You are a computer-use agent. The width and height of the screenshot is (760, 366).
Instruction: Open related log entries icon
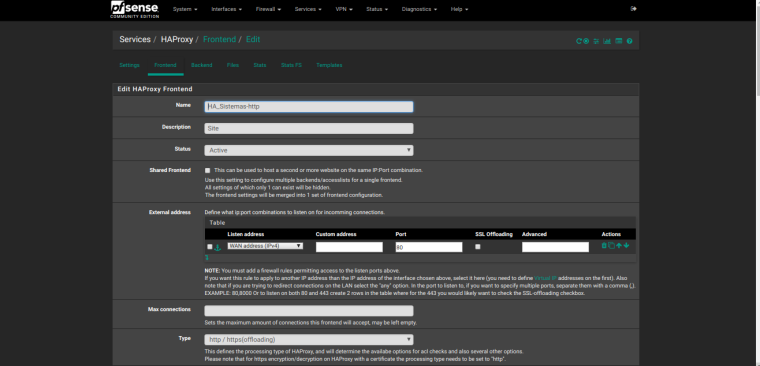[x=618, y=41]
